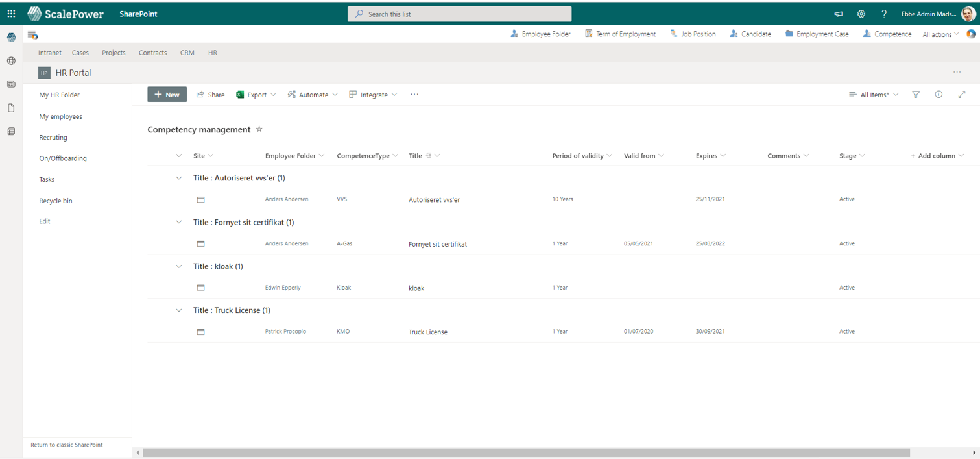Click inside the Search this list field
This screenshot has width=980, height=459.
[459, 14]
